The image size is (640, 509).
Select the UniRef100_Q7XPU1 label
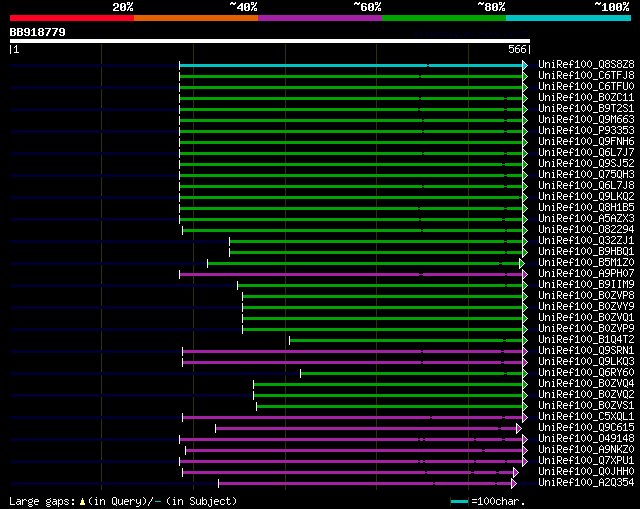586,461
